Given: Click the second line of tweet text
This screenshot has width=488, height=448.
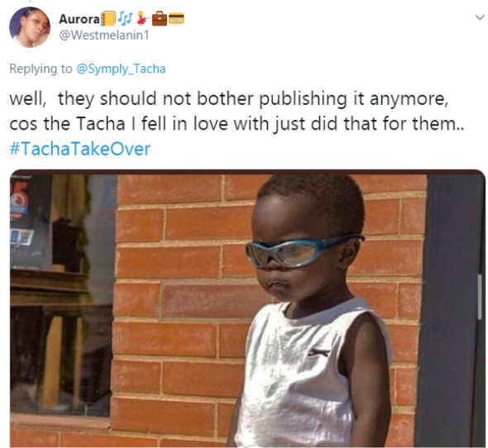Looking at the screenshot, I should [x=237, y=124].
